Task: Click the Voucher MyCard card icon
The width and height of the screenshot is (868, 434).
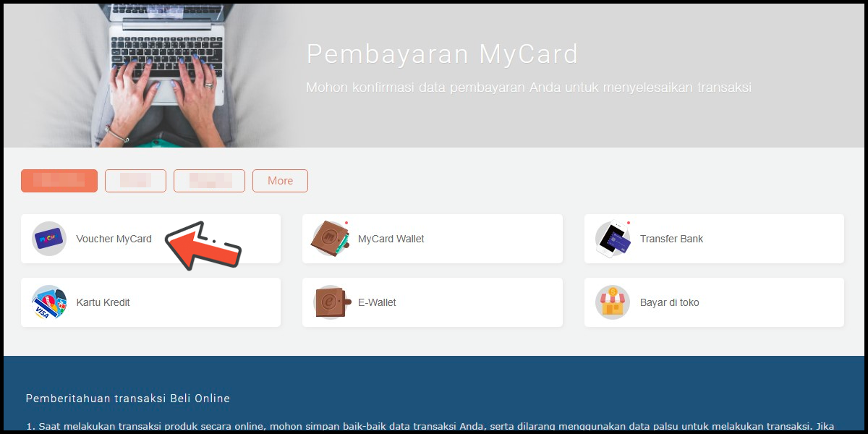Action: (x=49, y=239)
